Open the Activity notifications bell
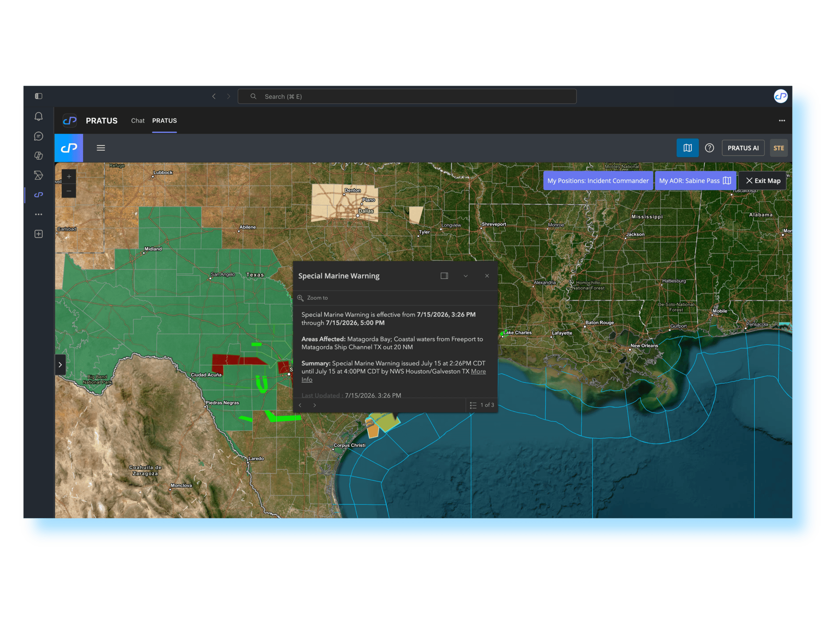The width and height of the screenshot is (840, 630). (39, 117)
